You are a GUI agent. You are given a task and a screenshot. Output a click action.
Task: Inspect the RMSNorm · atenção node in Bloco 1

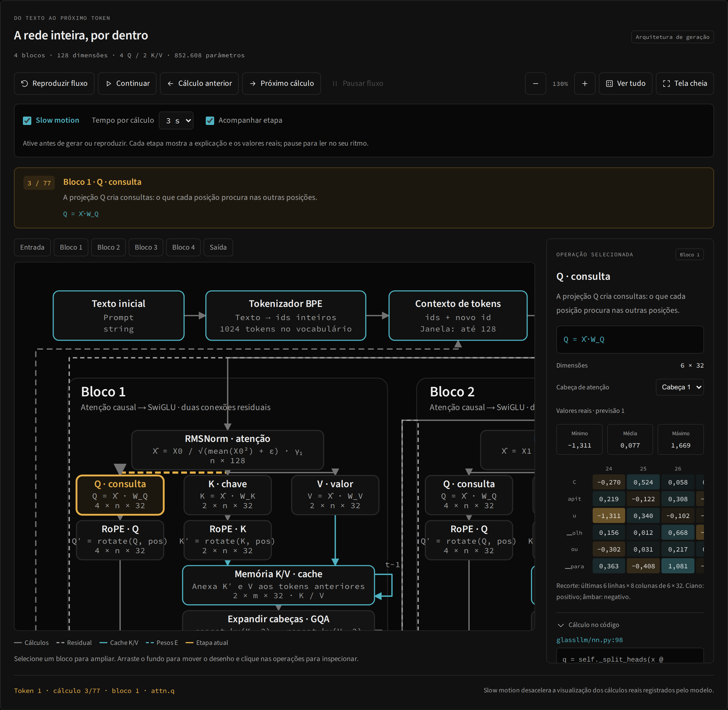pyautogui.click(x=228, y=450)
